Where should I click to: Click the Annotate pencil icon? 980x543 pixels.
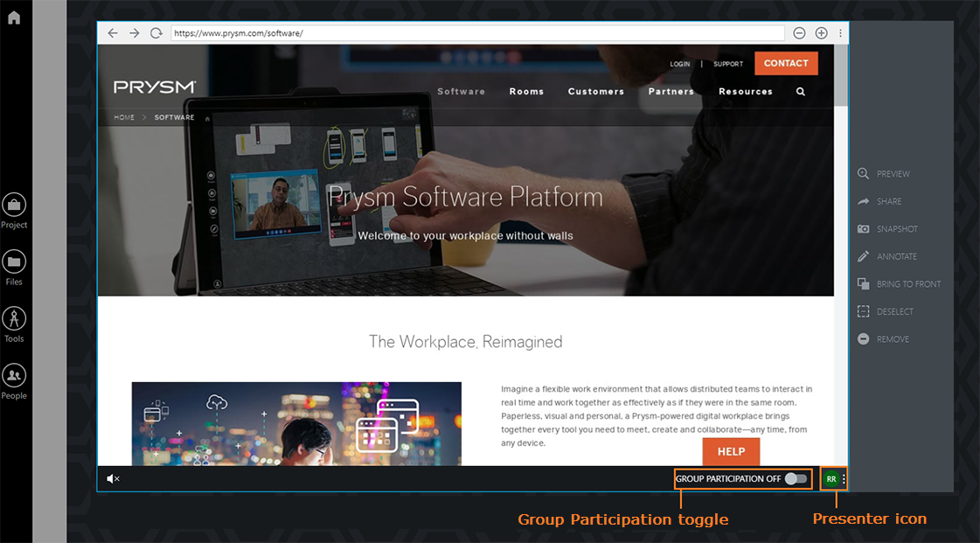point(863,256)
